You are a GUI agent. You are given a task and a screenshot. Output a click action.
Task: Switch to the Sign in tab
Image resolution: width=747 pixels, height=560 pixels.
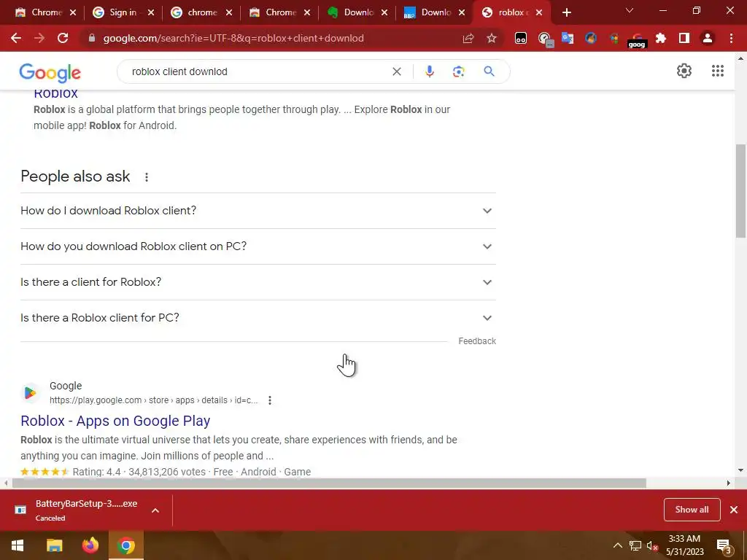tap(123, 12)
